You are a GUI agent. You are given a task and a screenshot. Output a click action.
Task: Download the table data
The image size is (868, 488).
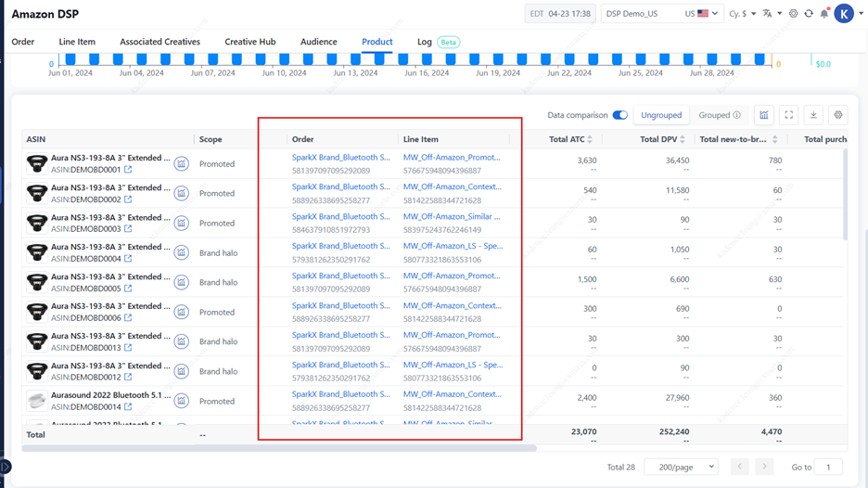point(814,115)
